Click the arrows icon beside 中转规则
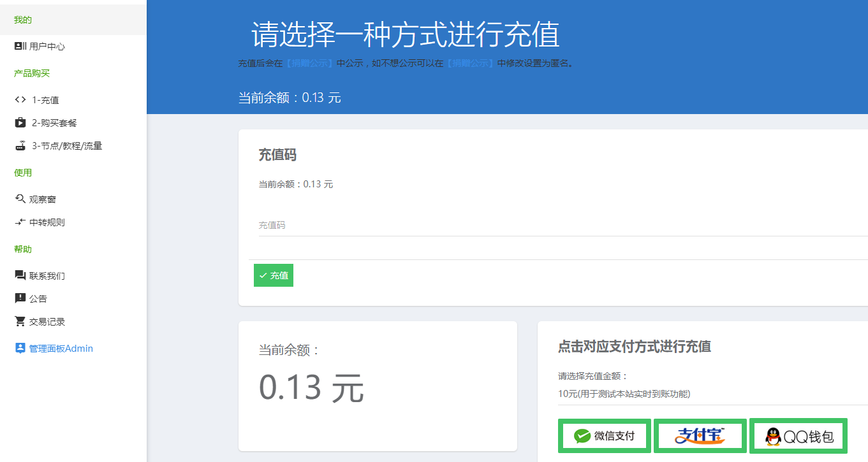868x462 pixels. coord(20,222)
